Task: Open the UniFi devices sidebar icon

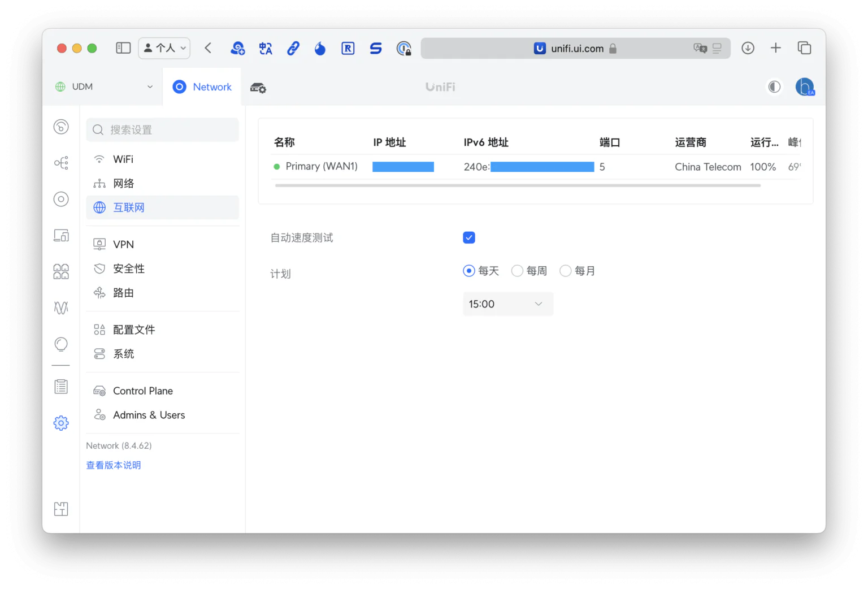Action: (x=61, y=199)
